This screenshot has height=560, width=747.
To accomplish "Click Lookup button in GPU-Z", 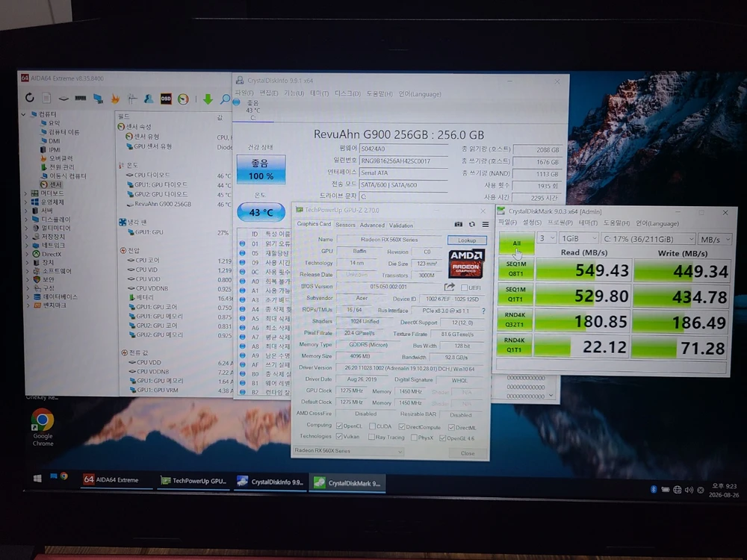I will click(x=467, y=240).
